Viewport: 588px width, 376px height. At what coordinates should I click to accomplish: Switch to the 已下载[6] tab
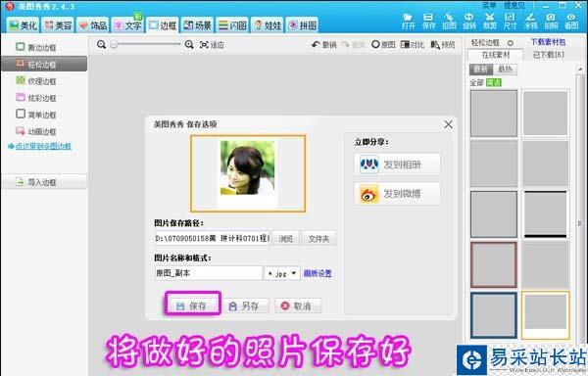pos(548,55)
